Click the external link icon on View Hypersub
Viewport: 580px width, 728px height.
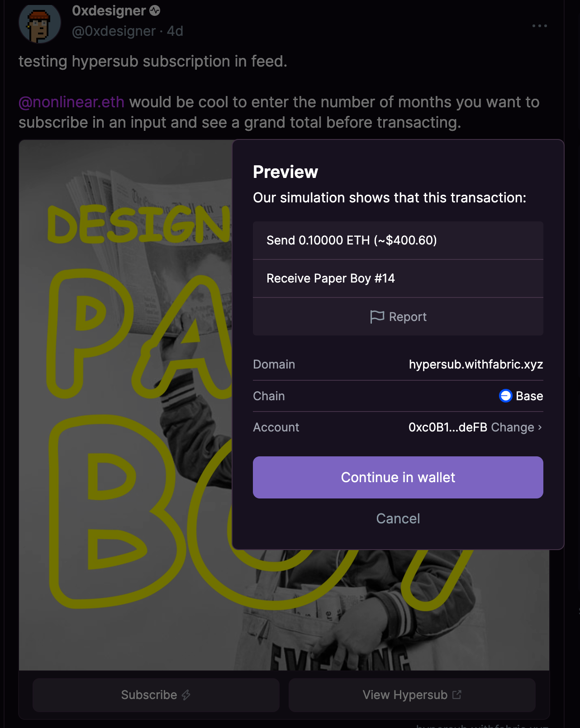[457, 694]
